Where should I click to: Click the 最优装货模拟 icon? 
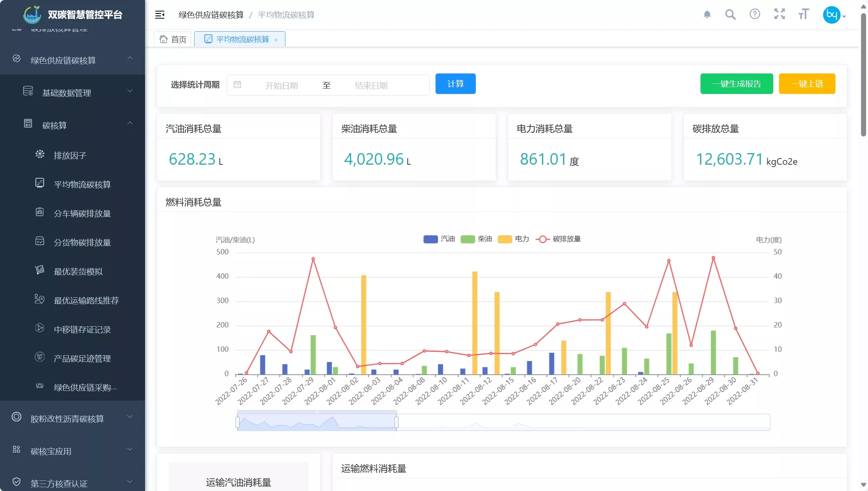(40, 270)
